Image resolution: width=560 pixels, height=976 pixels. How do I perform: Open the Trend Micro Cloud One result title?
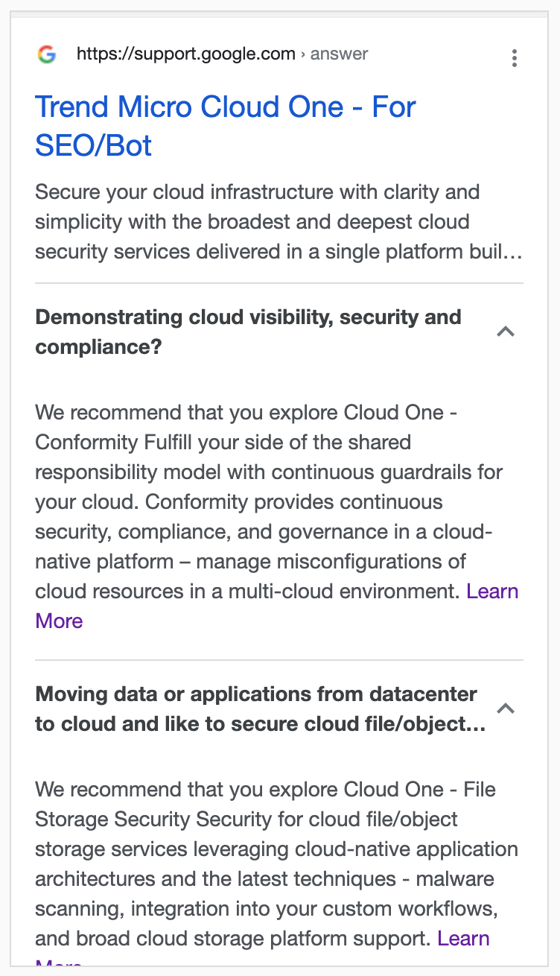(x=225, y=126)
